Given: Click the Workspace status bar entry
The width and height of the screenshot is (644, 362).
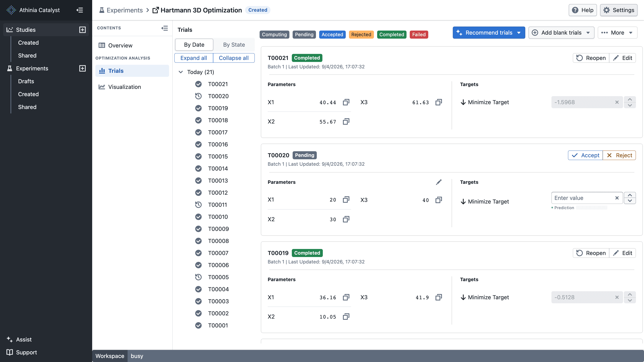Looking at the screenshot, I should click(x=110, y=356).
